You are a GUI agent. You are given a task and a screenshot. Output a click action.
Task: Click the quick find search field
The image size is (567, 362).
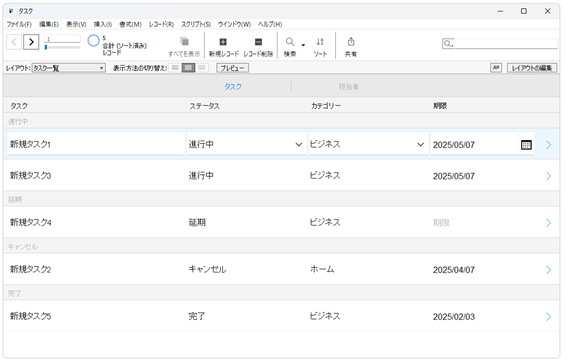[x=500, y=43]
